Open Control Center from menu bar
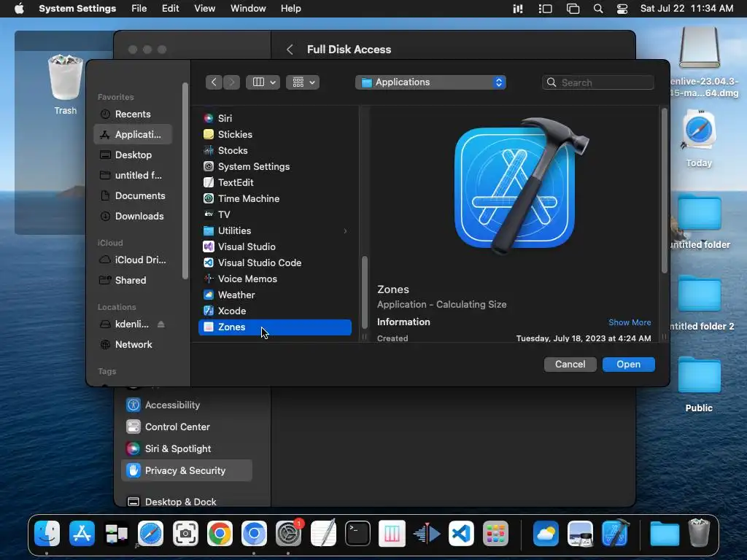Image resolution: width=747 pixels, height=560 pixels. click(622, 9)
